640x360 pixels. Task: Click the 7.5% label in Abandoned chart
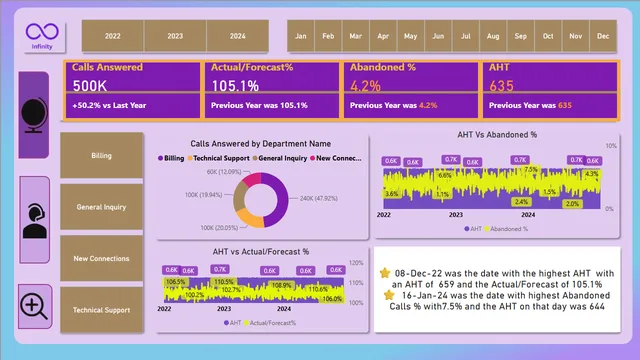pyautogui.click(x=531, y=169)
